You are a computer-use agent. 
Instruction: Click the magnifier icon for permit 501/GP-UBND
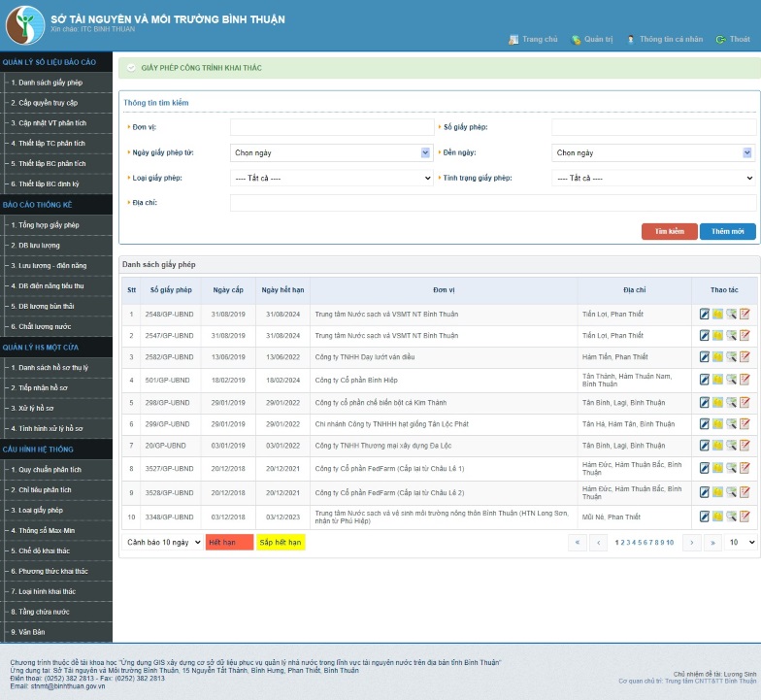click(732, 380)
